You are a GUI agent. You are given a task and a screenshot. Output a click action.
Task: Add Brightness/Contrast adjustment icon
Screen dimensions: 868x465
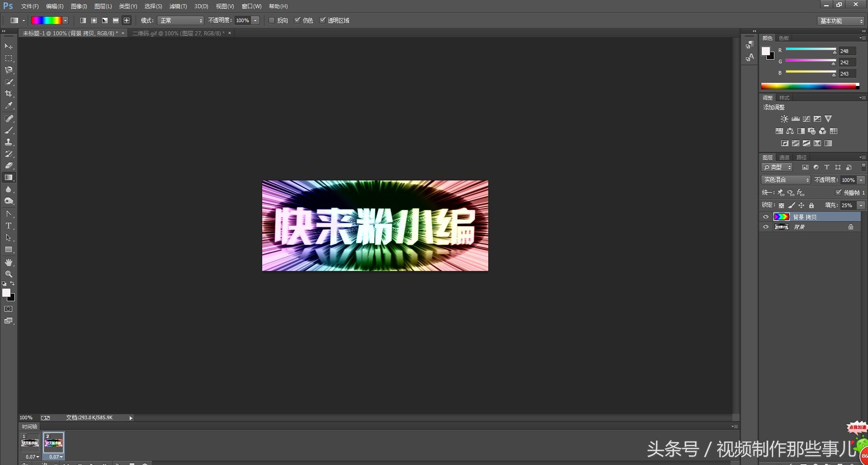point(784,119)
